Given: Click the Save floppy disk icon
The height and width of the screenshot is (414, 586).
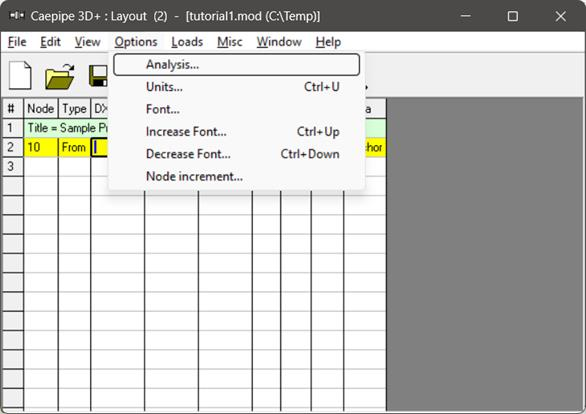Looking at the screenshot, I should pos(98,76).
